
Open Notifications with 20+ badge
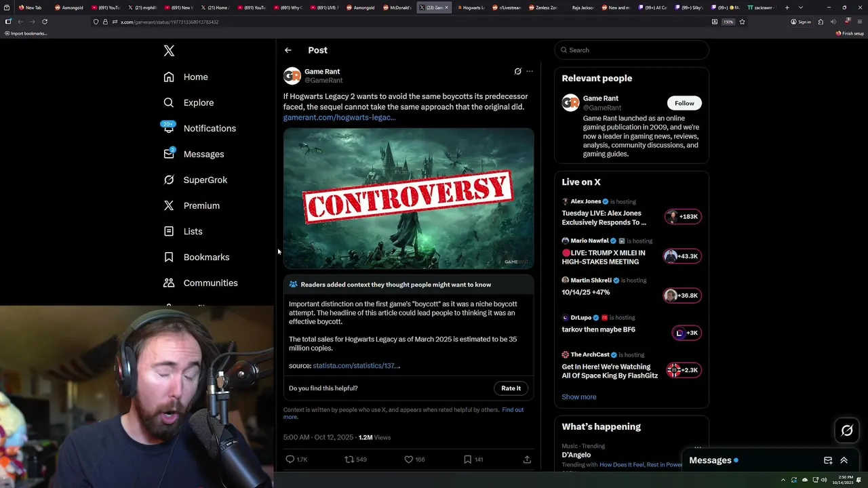click(x=199, y=128)
